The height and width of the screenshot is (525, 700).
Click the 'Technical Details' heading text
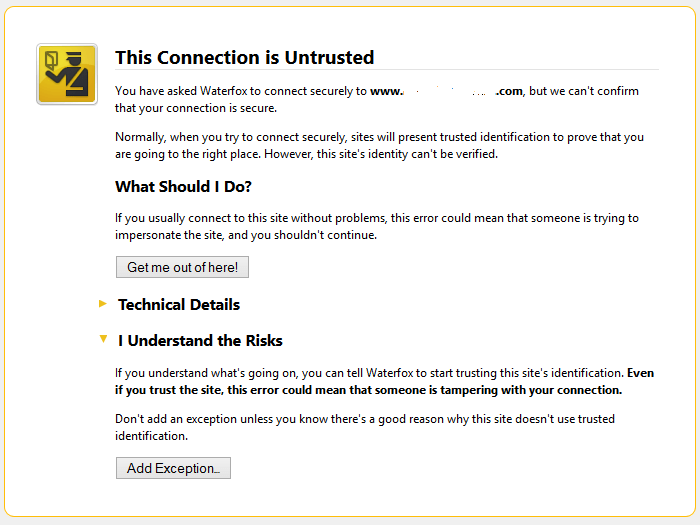tap(179, 304)
